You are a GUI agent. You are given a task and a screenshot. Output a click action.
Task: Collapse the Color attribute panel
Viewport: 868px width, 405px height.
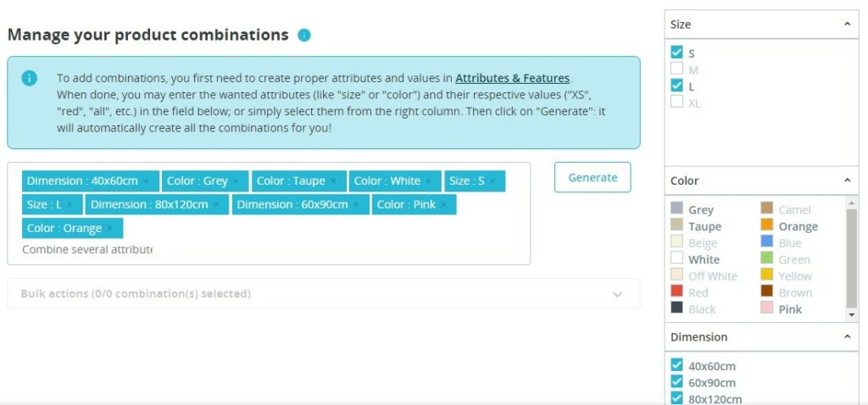[847, 180]
